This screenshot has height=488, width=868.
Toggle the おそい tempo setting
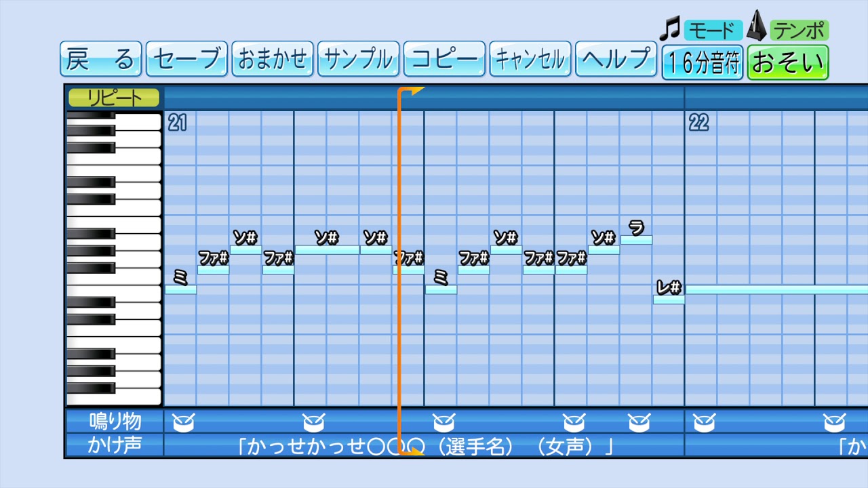788,63
